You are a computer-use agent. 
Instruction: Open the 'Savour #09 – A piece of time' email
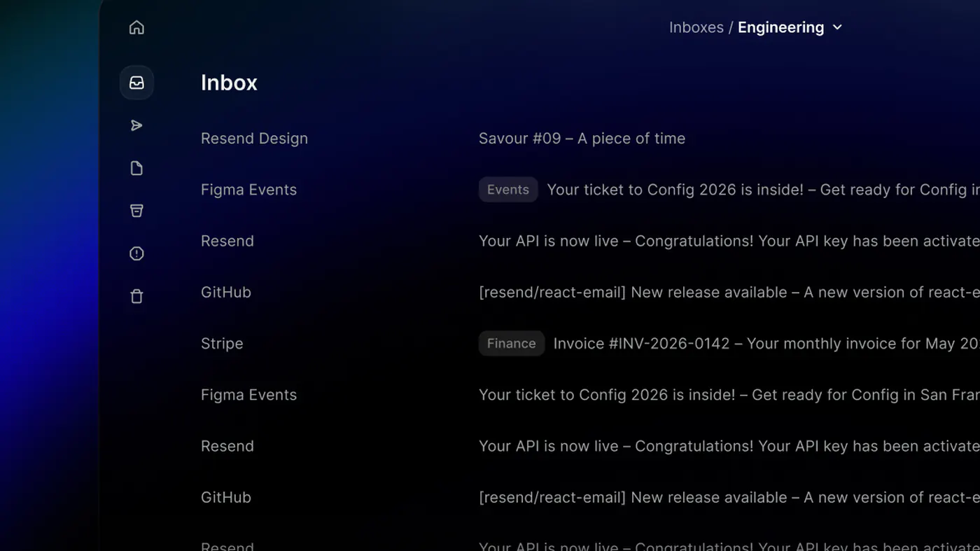tap(582, 139)
